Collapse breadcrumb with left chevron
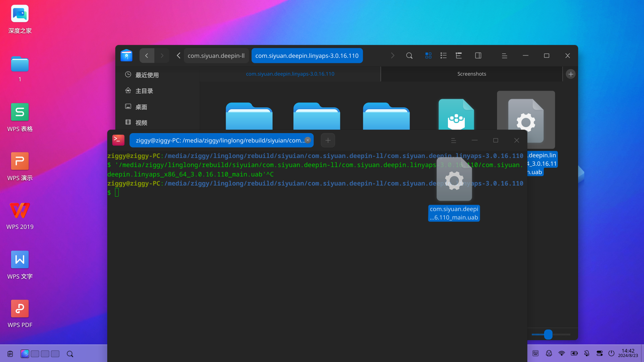The image size is (644, 362). [x=178, y=55]
